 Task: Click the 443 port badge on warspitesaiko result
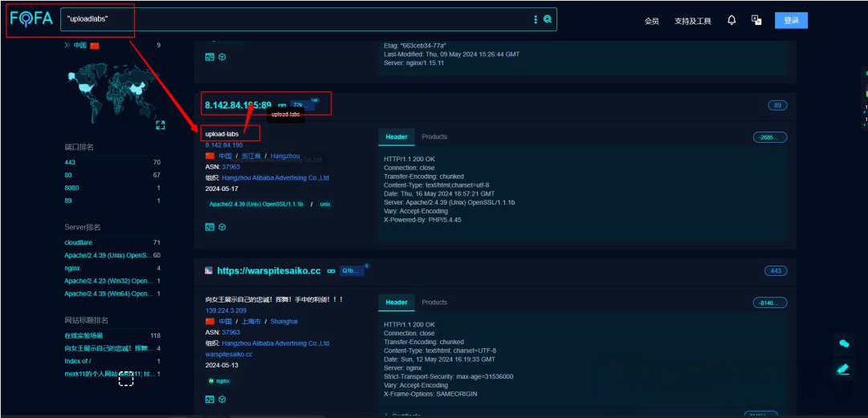point(776,271)
